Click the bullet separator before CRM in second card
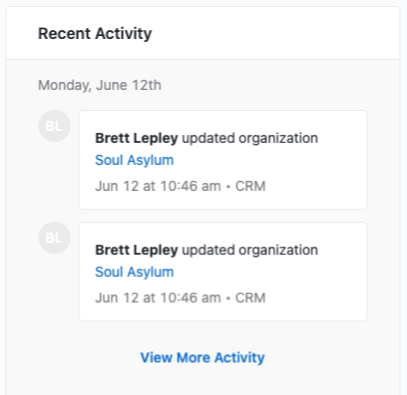Image resolution: width=407 pixels, height=395 pixels. (228, 299)
